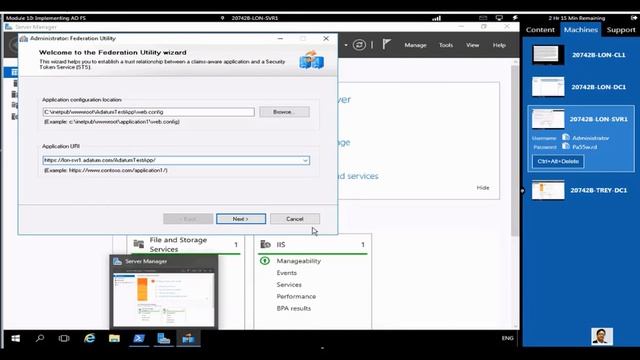Click the File and Storage Services tile title

click(x=178, y=244)
